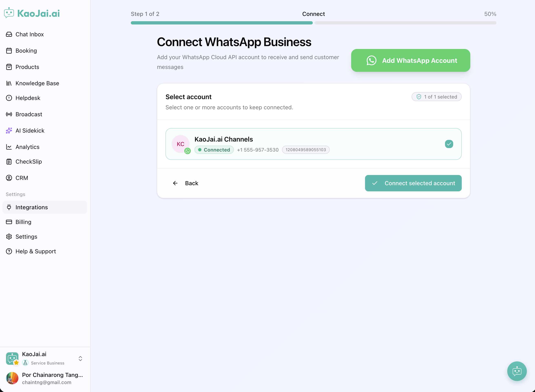Open CheckSlip from the sidebar
This screenshot has width=535, height=392.
[45, 162]
